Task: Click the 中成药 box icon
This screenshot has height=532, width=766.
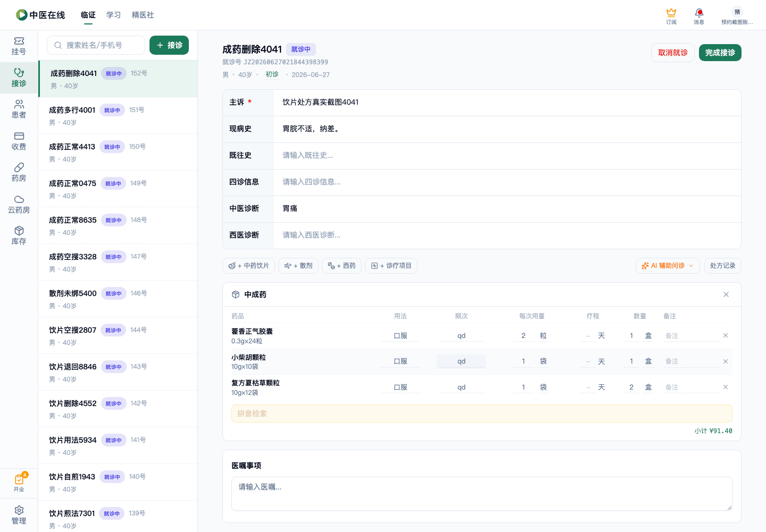Action: click(x=236, y=294)
